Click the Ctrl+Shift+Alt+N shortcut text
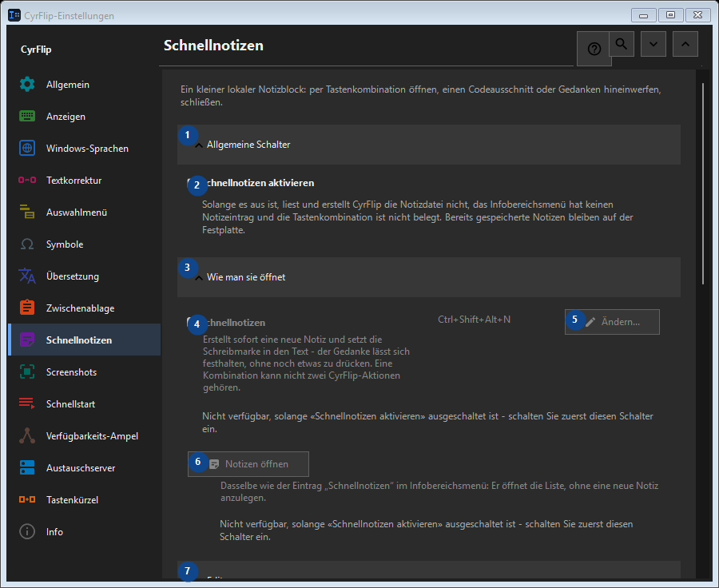719x588 pixels. [474, 320]
